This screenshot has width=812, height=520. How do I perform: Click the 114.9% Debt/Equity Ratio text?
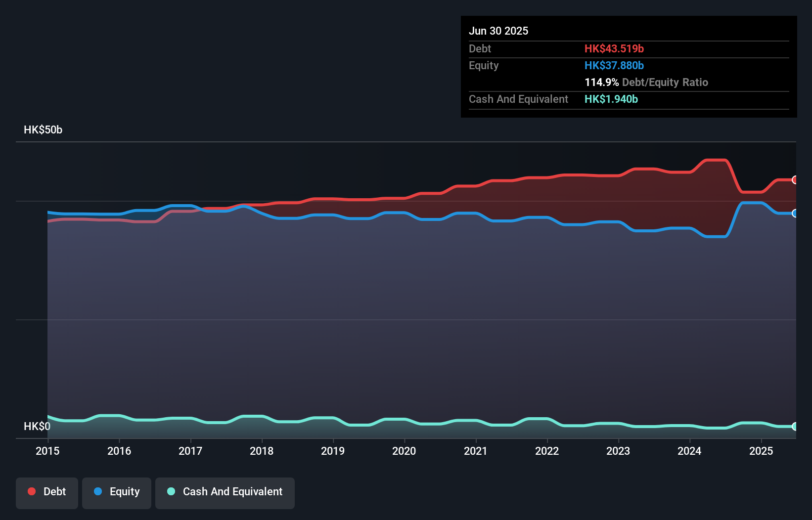[646, 83]
